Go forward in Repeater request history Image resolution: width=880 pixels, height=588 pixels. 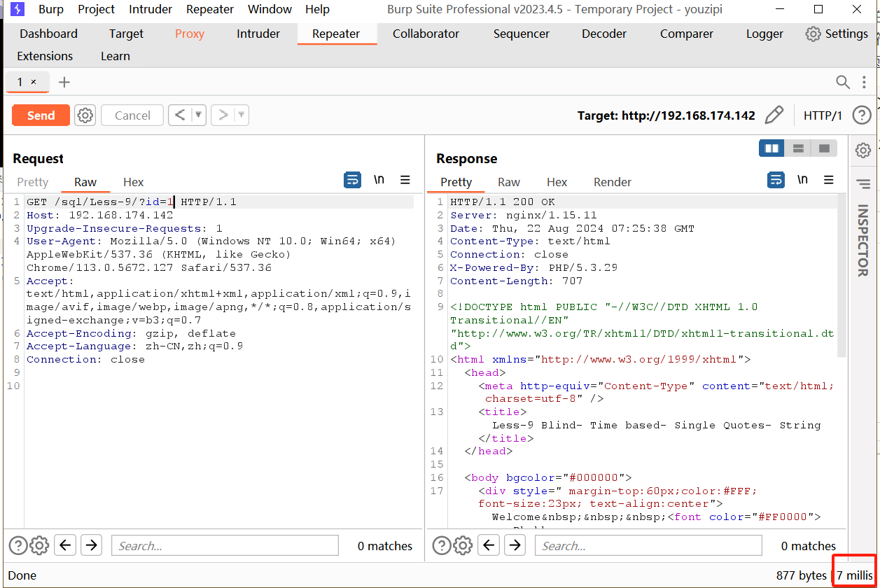[223, 115]
